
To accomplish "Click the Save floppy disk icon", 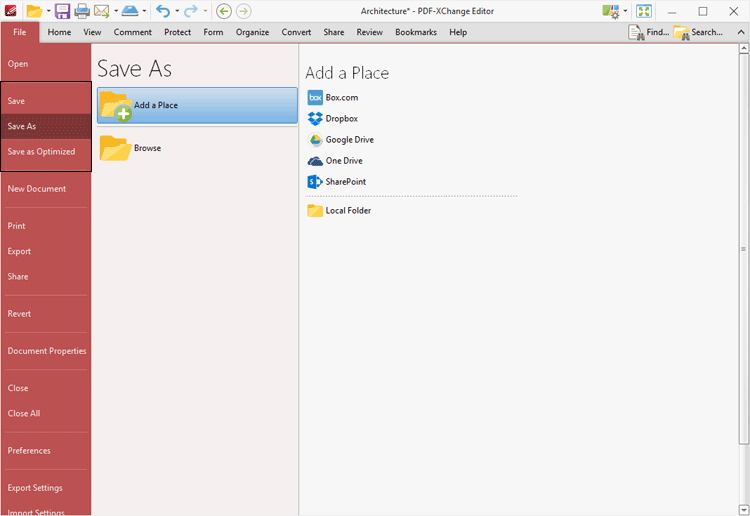I will 62,11.
